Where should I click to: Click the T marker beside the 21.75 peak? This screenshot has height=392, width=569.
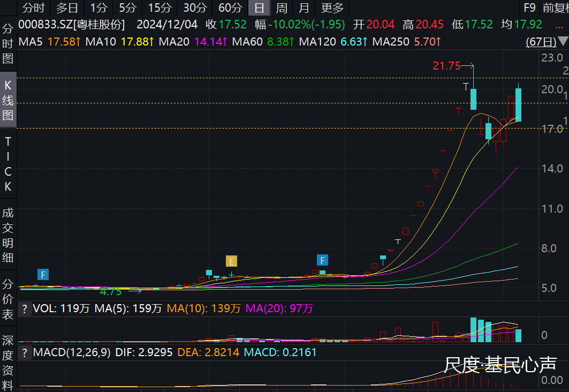tap(466, 86)
